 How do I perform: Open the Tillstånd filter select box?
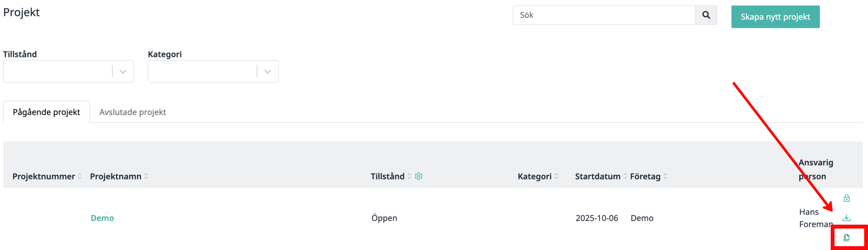coord(68,71)
